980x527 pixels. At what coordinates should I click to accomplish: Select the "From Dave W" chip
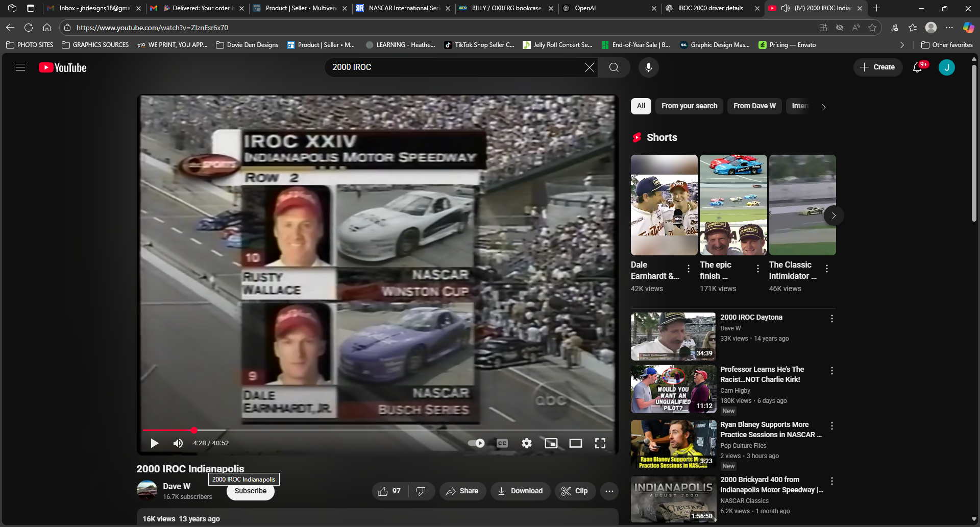point(754,106)
